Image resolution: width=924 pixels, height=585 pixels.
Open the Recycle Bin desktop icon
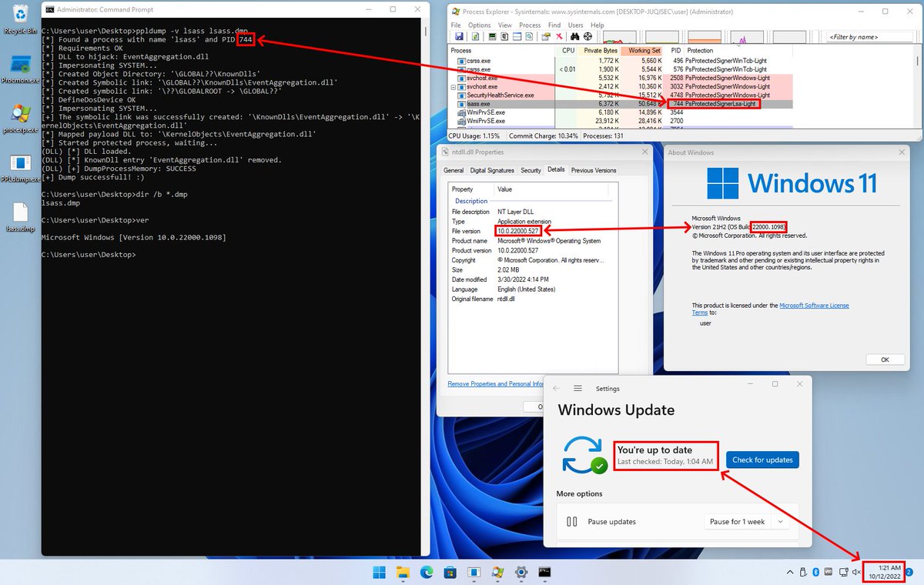[x=20, y=18]
